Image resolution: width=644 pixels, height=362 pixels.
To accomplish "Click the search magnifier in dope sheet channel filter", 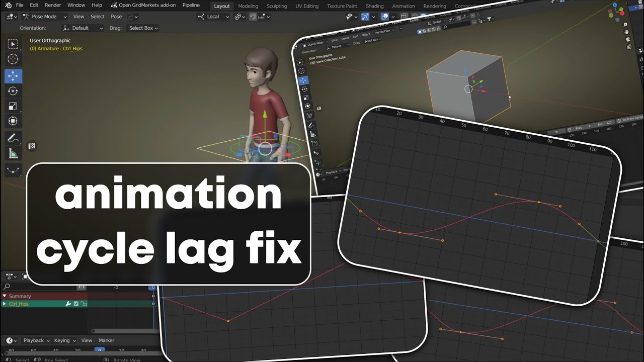I will [x=7, y=287].
